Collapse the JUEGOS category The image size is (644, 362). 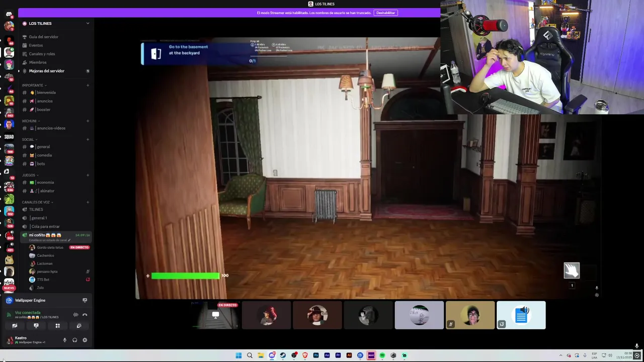pyautogui.click(x=30, y=175)
